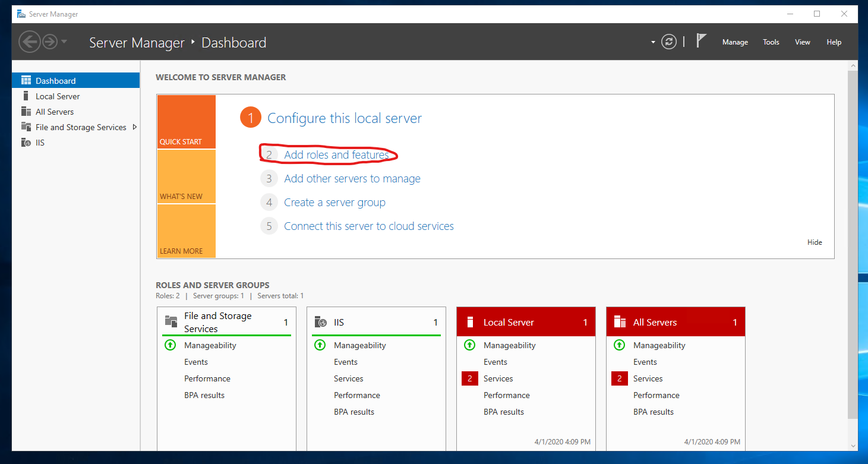Click green Manageability icon in Local Server tile

[469, 345]
